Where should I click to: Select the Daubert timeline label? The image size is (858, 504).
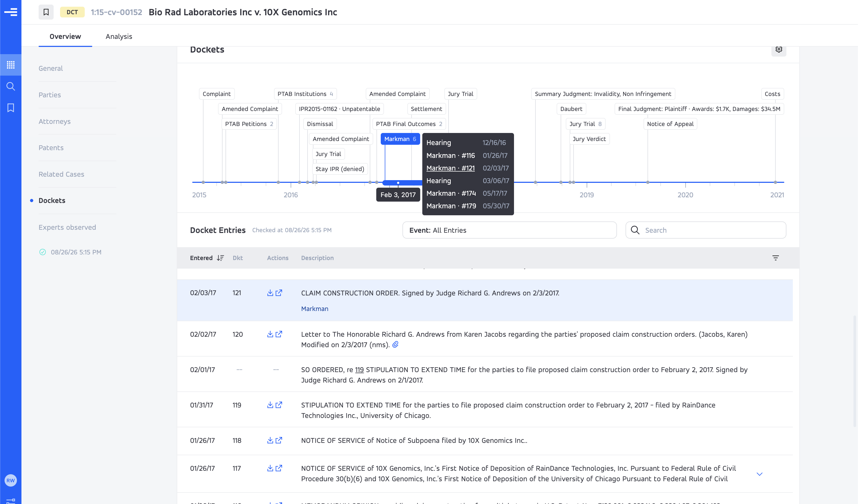[x=571, y=109]
